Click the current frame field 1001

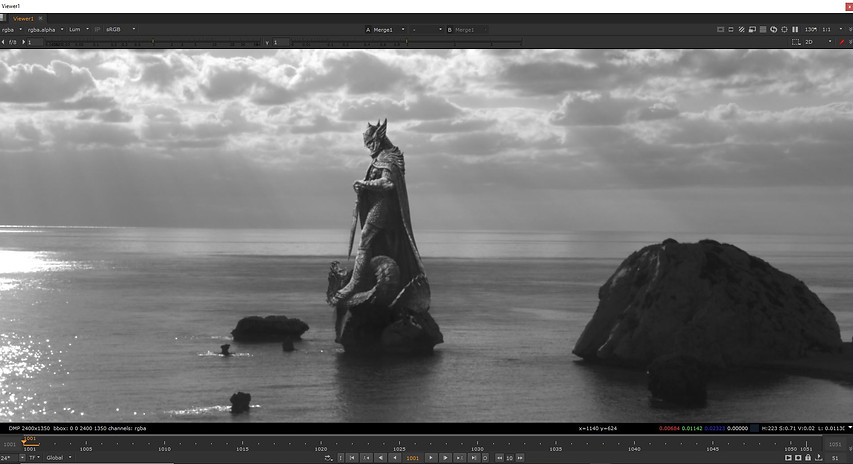point(413,458)
